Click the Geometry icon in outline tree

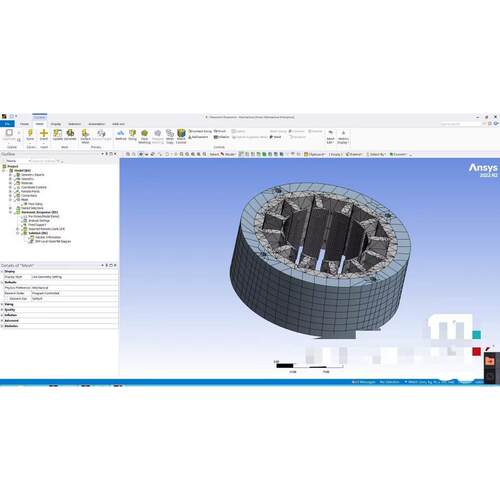point(19,179)
